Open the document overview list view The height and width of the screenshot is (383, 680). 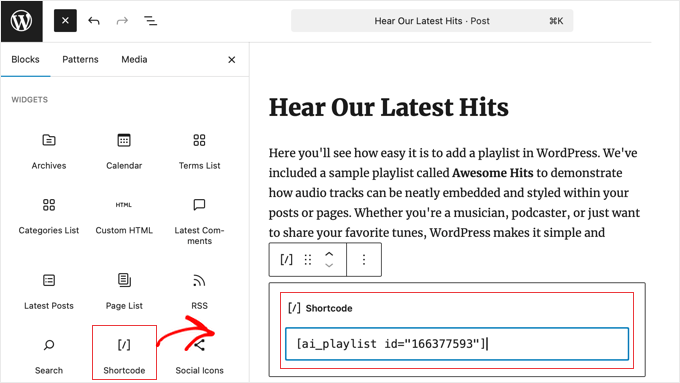point(150,21)
